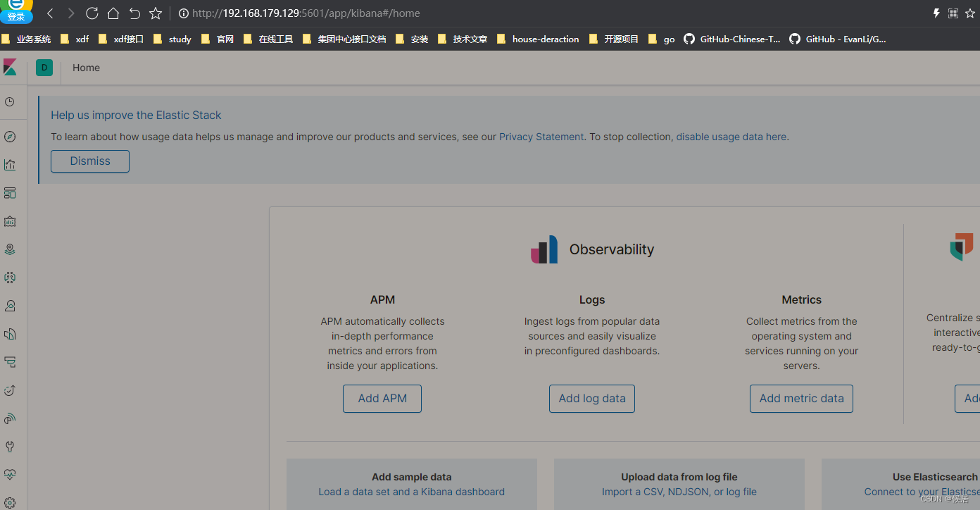Open Dashboard icon in sidebar
The image size is (980, 510).
tap(10, 193)
